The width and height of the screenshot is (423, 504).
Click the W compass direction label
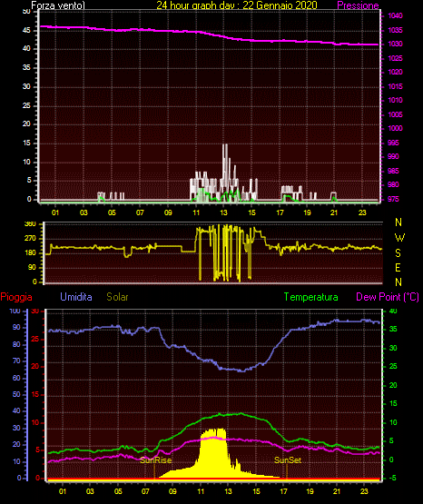[399, 238]
